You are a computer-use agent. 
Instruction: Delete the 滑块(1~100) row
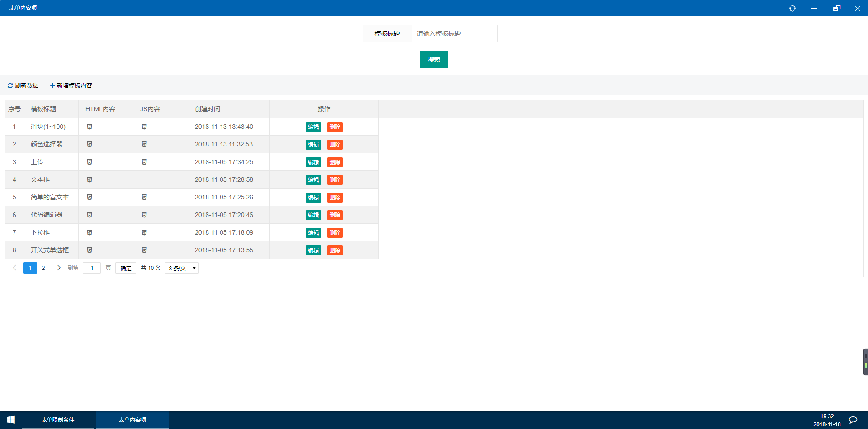(x=335, y=127)
